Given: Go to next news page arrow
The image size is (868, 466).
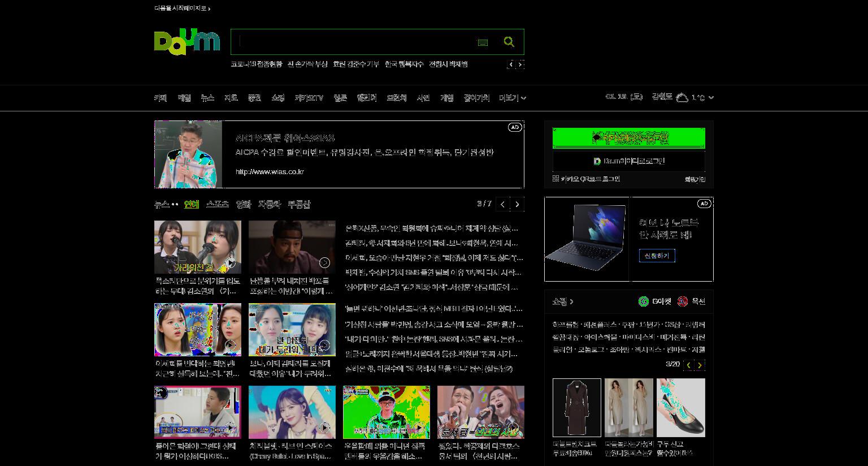Looking at the screenshot, I should (x=517, y=204).
